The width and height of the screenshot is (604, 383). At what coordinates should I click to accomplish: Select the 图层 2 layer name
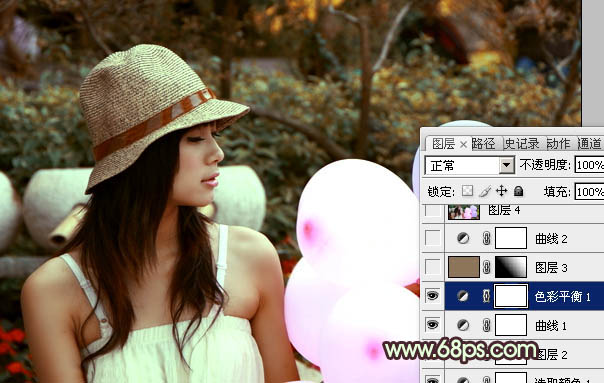point(553,354)
